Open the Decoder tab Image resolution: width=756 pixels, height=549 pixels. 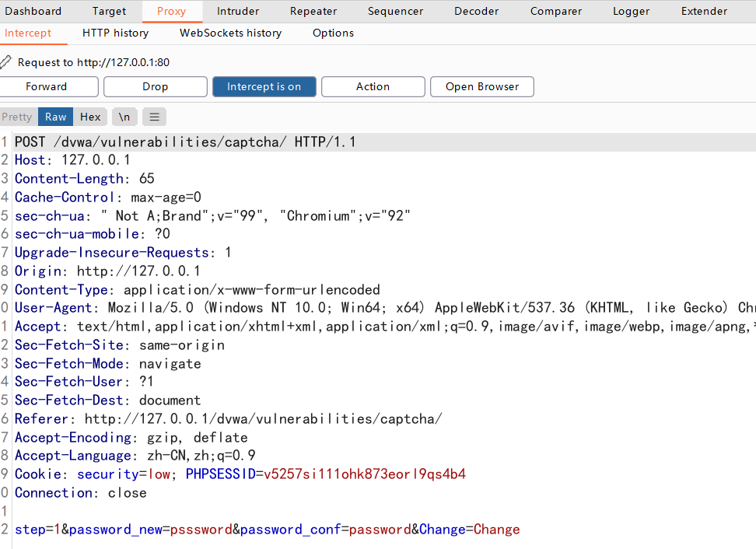[476, 11]
